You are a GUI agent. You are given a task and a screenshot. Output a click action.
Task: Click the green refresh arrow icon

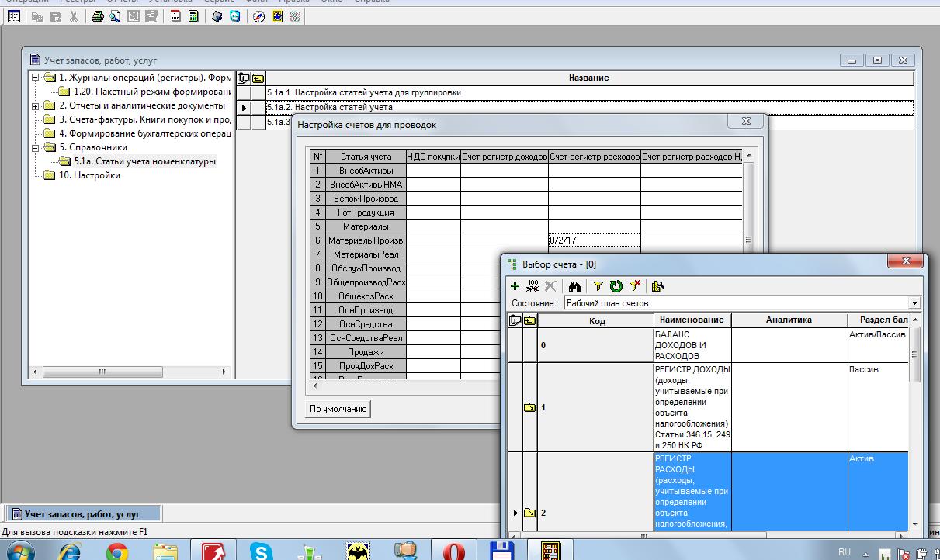616,286
